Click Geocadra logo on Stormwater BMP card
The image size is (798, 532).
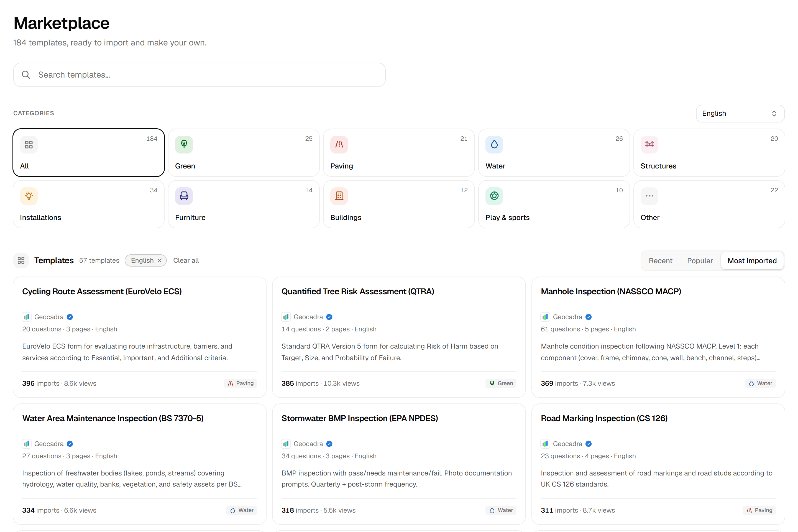(286, 444)
